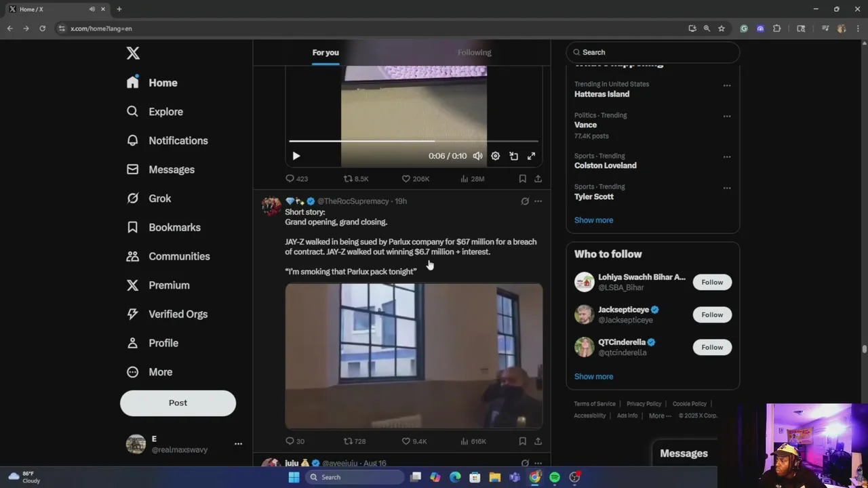Open options for Hatteras Island trend

727,85
